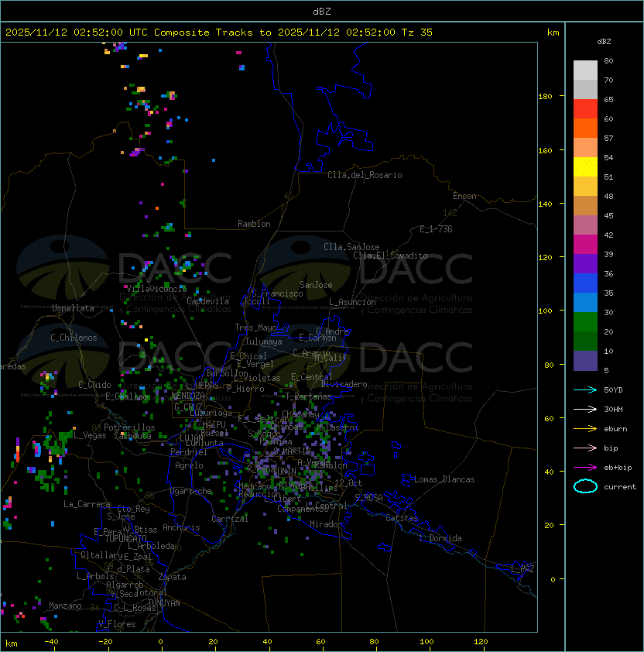Click the 'Ugarteche' map label
Viewport: 644px width, 652px height.
pos(191,491)
